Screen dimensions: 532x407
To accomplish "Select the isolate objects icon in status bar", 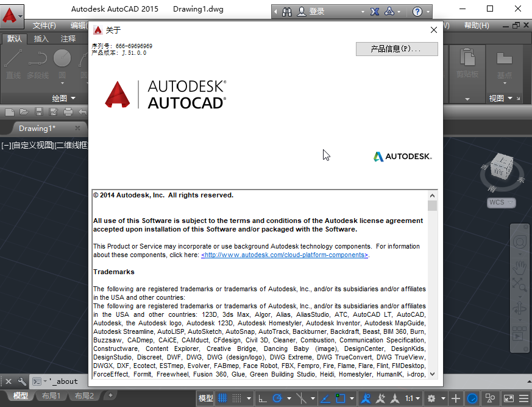I will (489, 398).
